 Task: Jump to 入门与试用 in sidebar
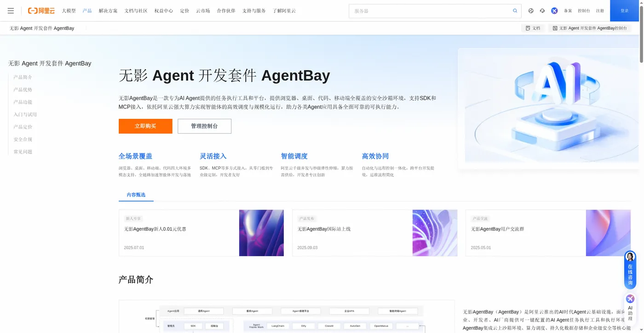[25, 115]
